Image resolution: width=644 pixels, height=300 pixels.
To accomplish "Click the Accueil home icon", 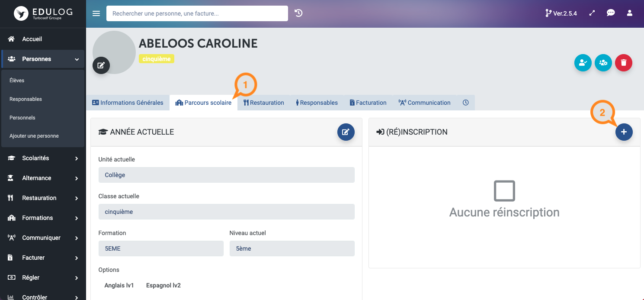I will pyautogui.click(x=12, y=39).
